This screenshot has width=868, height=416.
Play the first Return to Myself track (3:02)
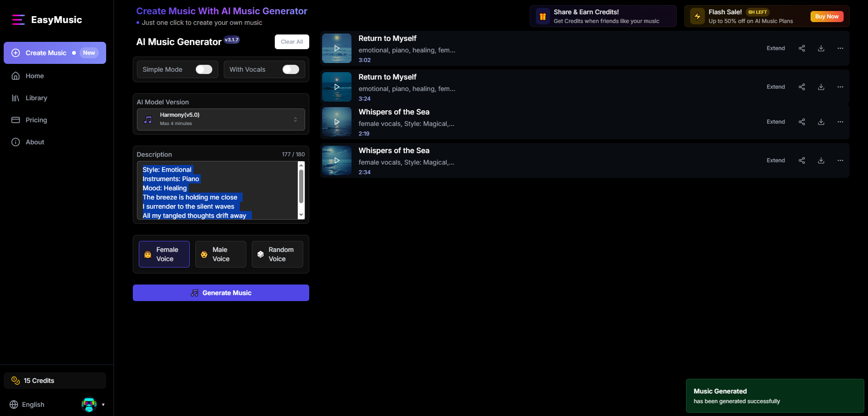pyautogui.click(x=337, y=48)
